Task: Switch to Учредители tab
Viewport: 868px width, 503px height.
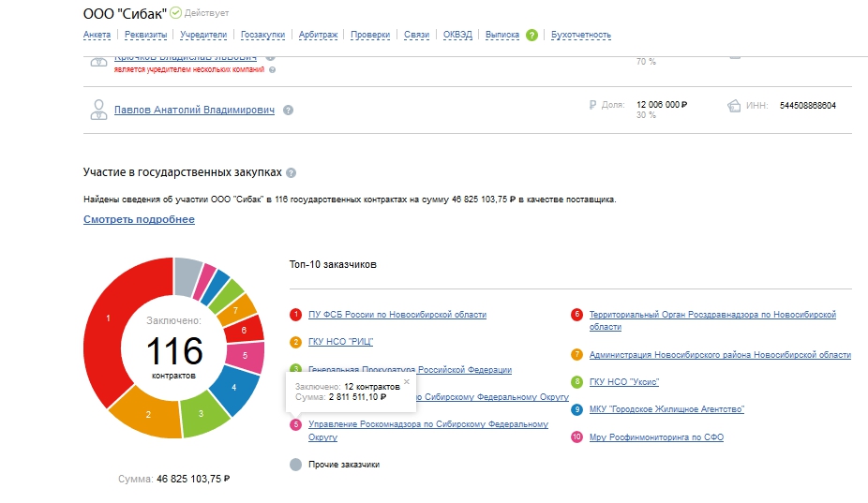Action: [203, 35]
